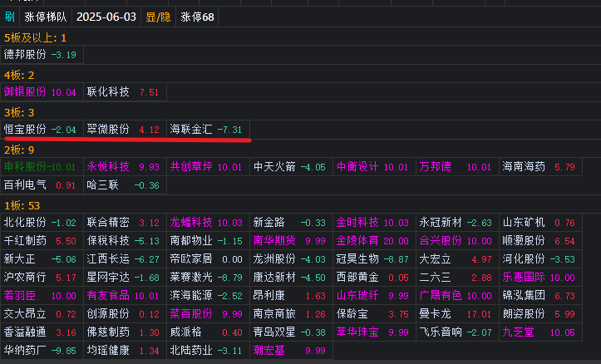Viewport: 601px width, 364px height.
Task: Select 康达新材 stock cell
Action: pos(291,278)
